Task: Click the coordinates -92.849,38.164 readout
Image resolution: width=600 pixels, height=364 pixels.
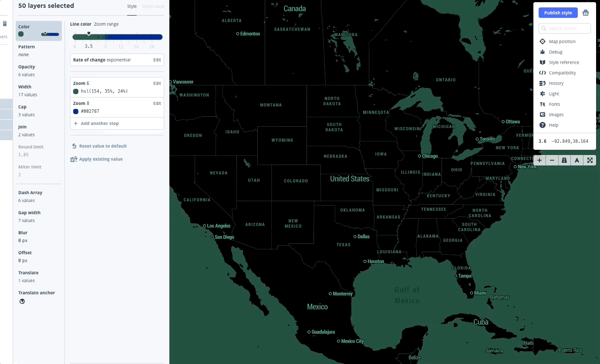Action: 570,141
